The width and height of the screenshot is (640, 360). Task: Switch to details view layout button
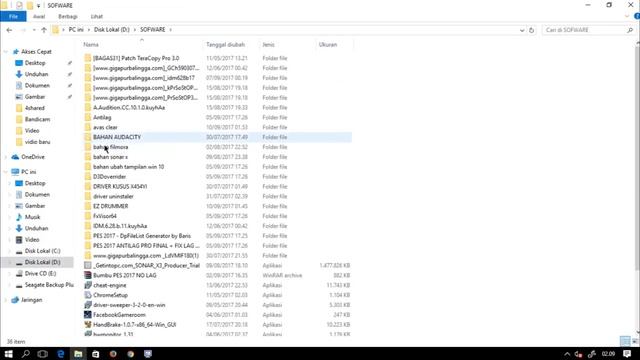(x=625, y=341)
